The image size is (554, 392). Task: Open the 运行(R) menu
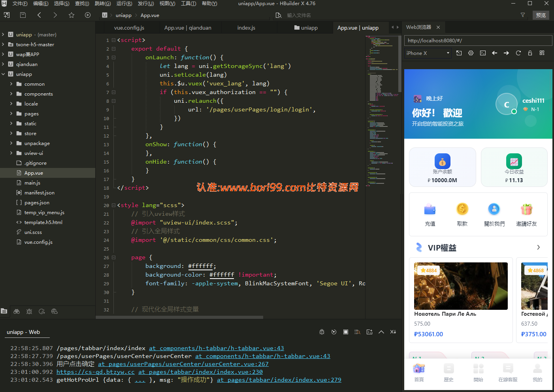click(124, 4)
